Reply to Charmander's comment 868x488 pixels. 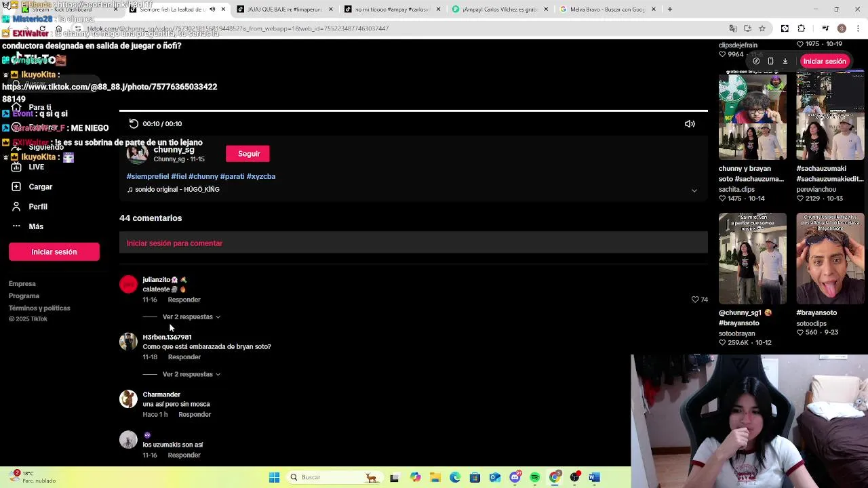195,414
